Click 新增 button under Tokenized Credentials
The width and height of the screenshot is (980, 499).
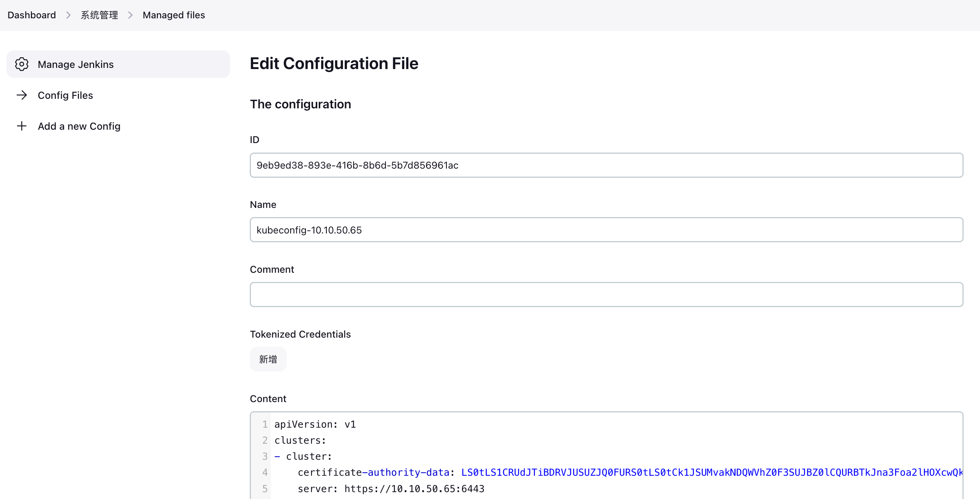(268, 359)
